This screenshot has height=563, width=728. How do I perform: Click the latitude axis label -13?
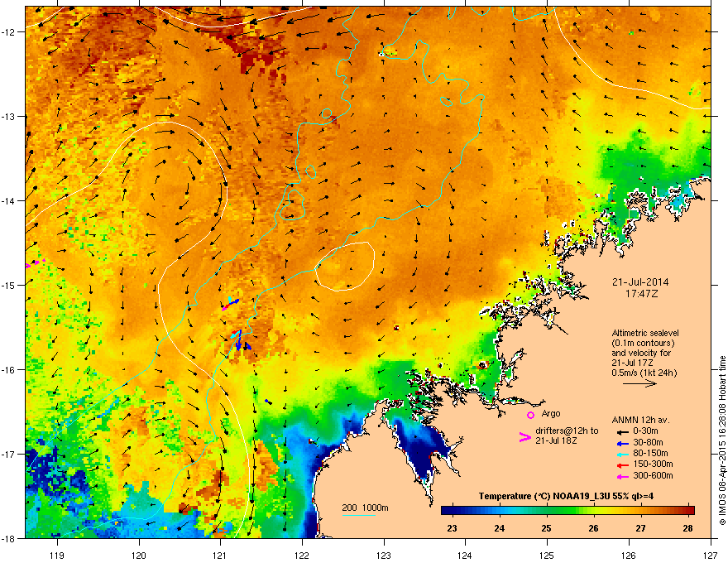(x=8, y=116)
